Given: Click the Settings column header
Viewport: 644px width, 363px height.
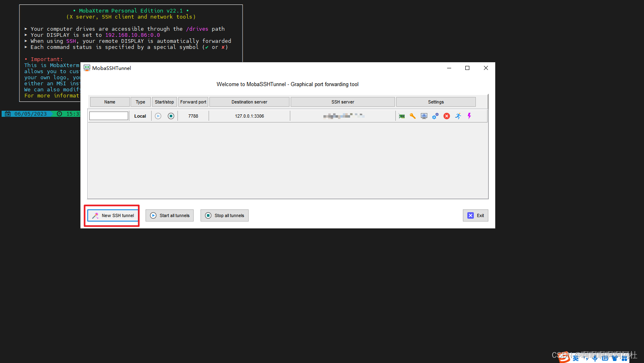Looking at the screenshot, I should (x=436, y=102).
